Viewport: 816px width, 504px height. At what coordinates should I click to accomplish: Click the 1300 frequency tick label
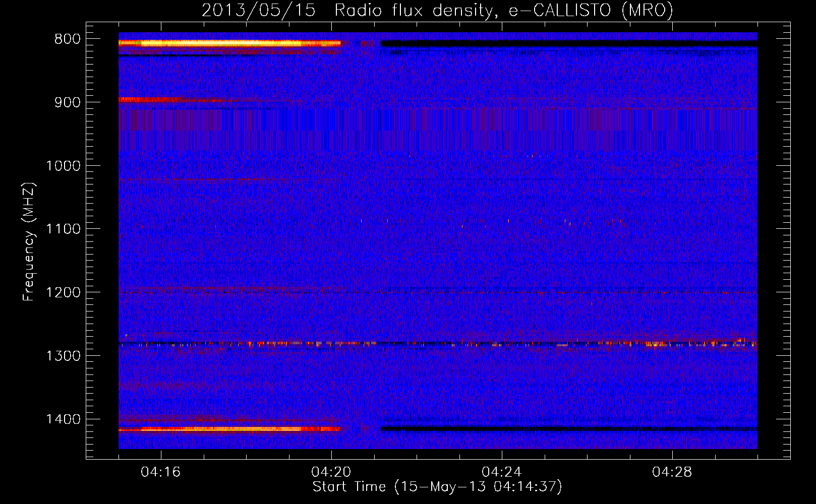[63, 356]
